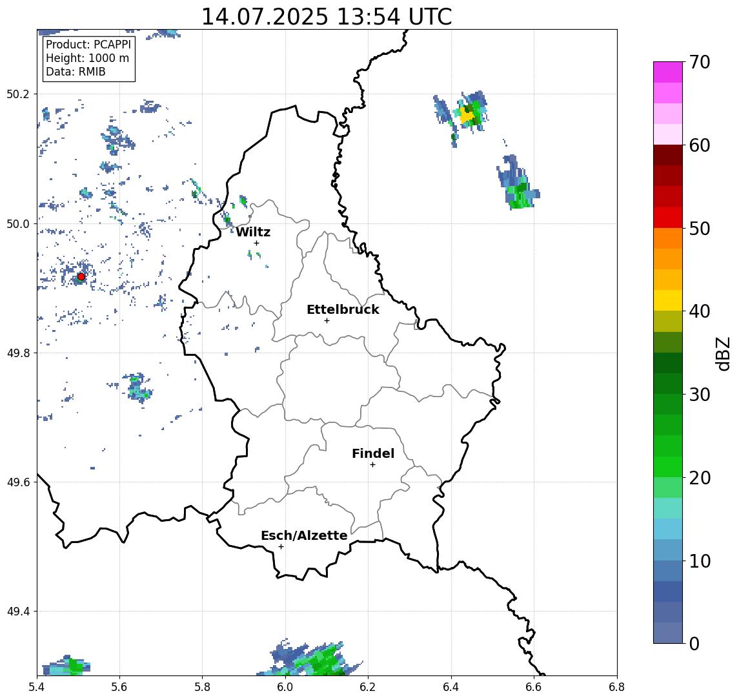Click the red station marker dot

tap(81, 277)
